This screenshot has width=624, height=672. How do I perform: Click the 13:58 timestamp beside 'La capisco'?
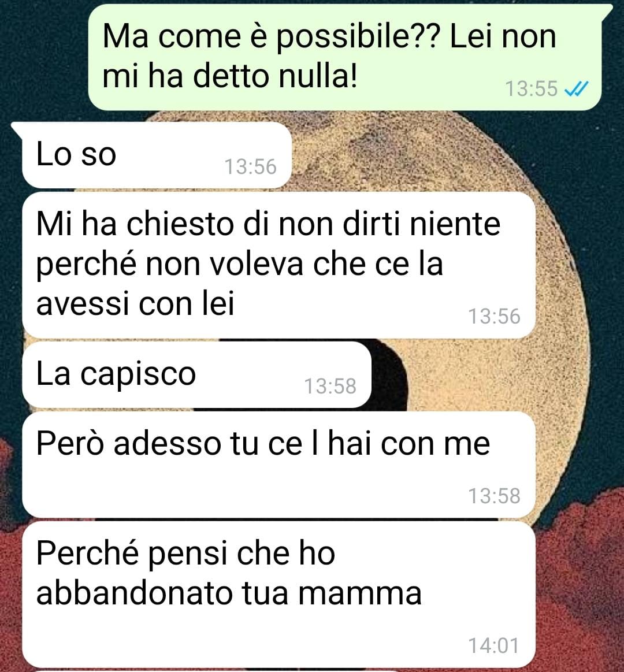(330, 386)
